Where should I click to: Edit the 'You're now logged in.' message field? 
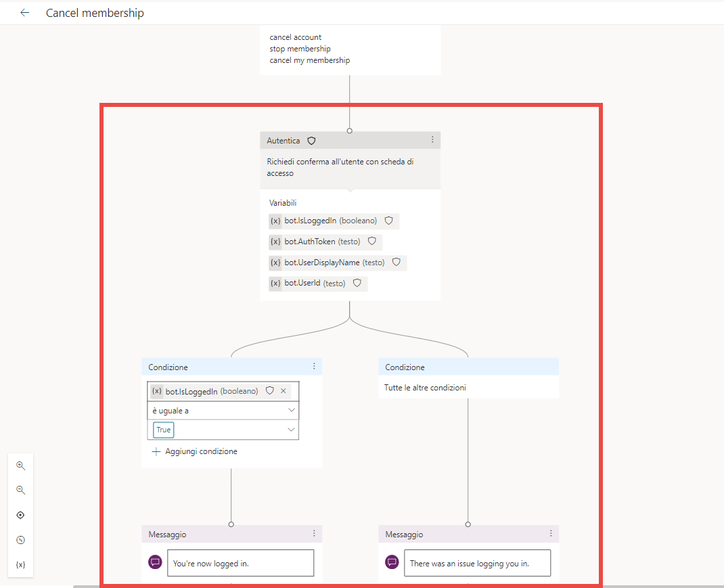point(240,563)
